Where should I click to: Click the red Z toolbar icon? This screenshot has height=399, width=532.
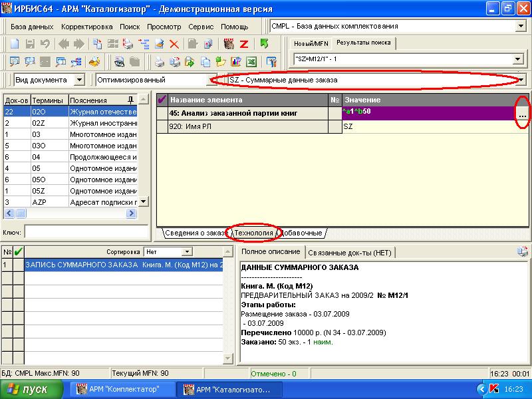click(244, 44)
